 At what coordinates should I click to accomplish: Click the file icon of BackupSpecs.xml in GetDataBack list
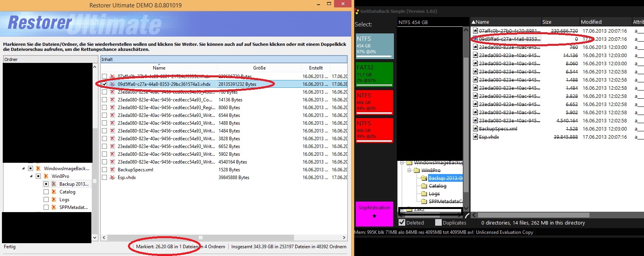[x=475, y=129]
